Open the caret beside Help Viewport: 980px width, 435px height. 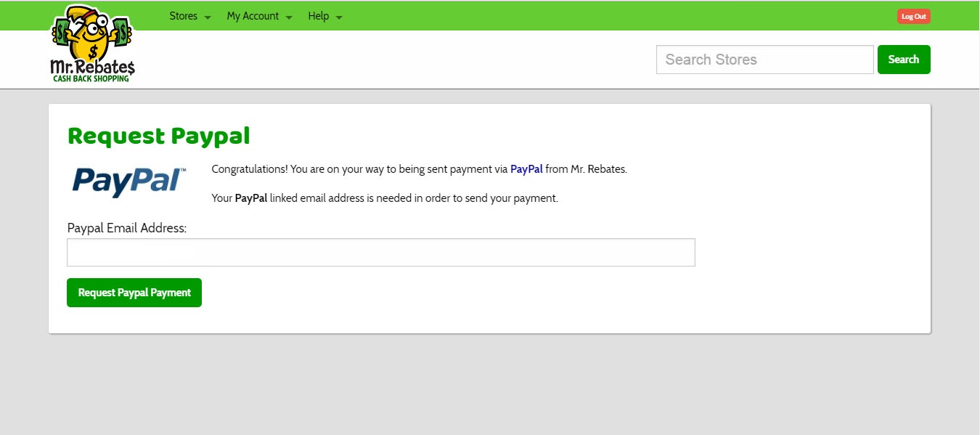click(339, 17)
